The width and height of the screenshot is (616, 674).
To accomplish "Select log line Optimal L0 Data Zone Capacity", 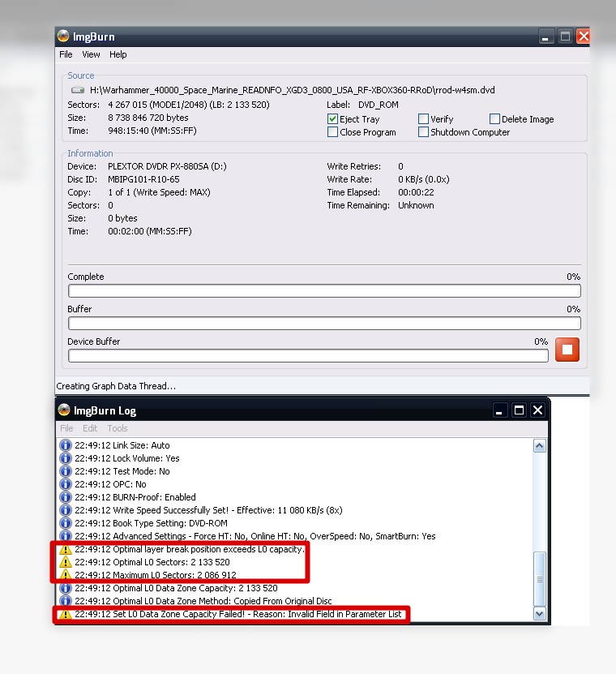I will point(176,588).
